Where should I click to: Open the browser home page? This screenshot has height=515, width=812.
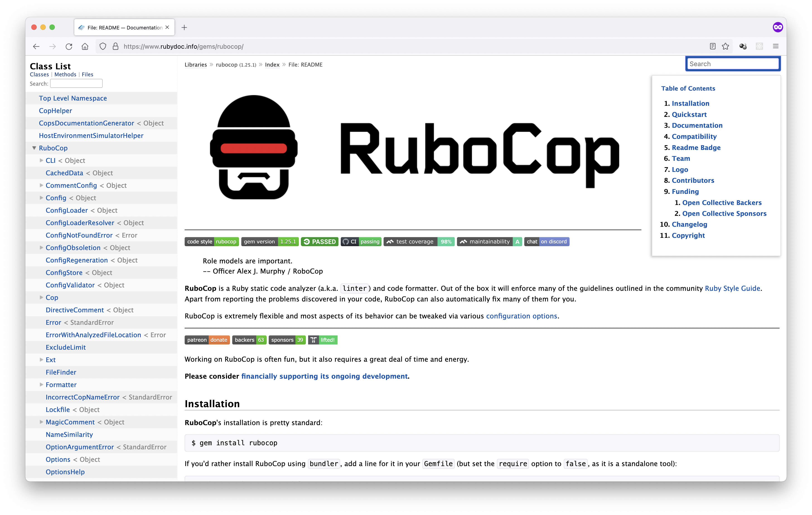point(85,46)
